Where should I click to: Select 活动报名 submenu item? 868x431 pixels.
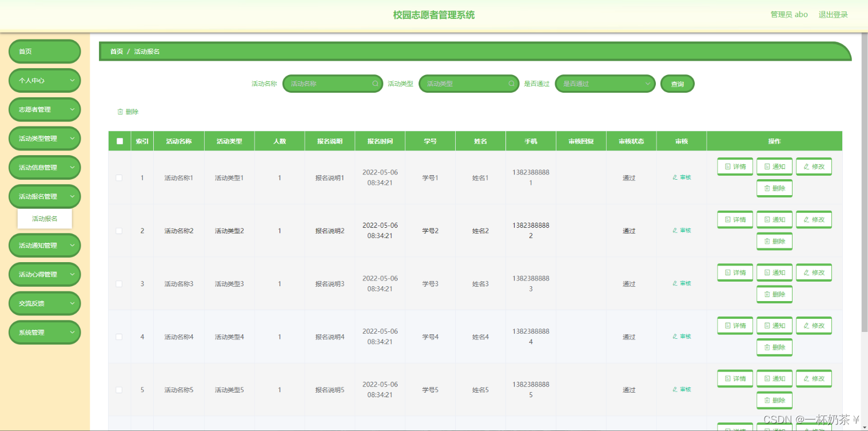(45, 219)
